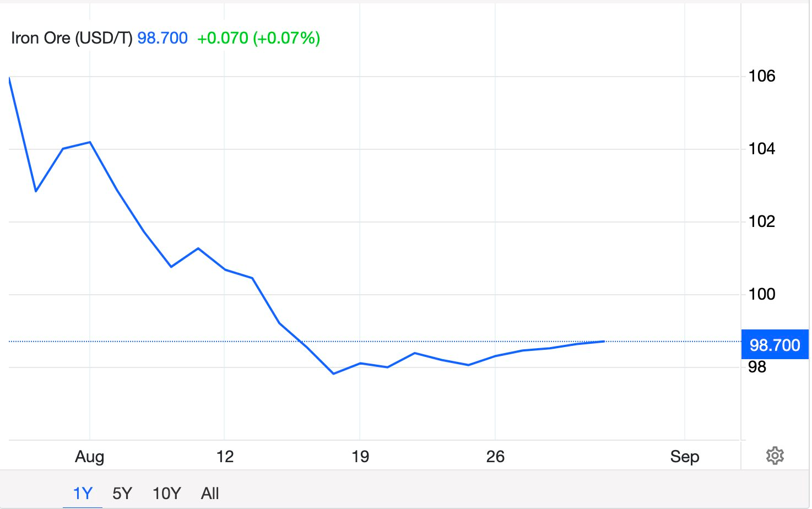Show All historical data tab
This screenshot has width=812, height=509.
(x=210, y=493)
